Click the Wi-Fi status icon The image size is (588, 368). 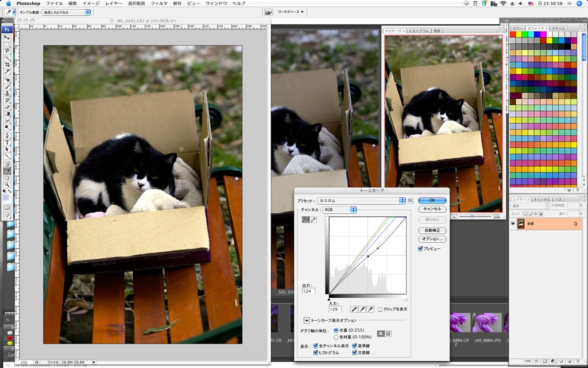tap(503, 3)
